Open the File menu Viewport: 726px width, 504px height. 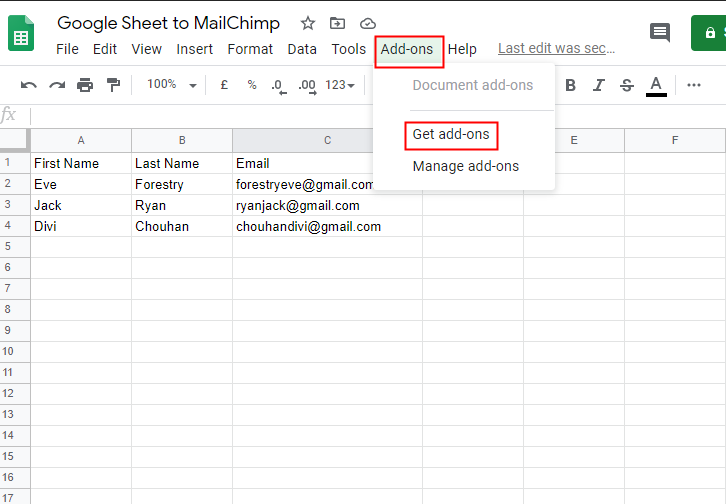point(67,49)
